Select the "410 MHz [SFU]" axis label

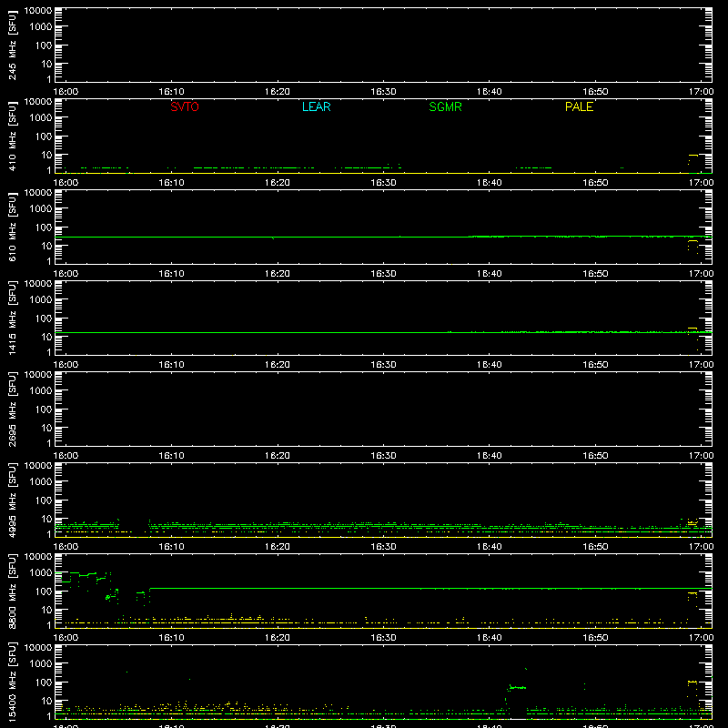point(12,136)
